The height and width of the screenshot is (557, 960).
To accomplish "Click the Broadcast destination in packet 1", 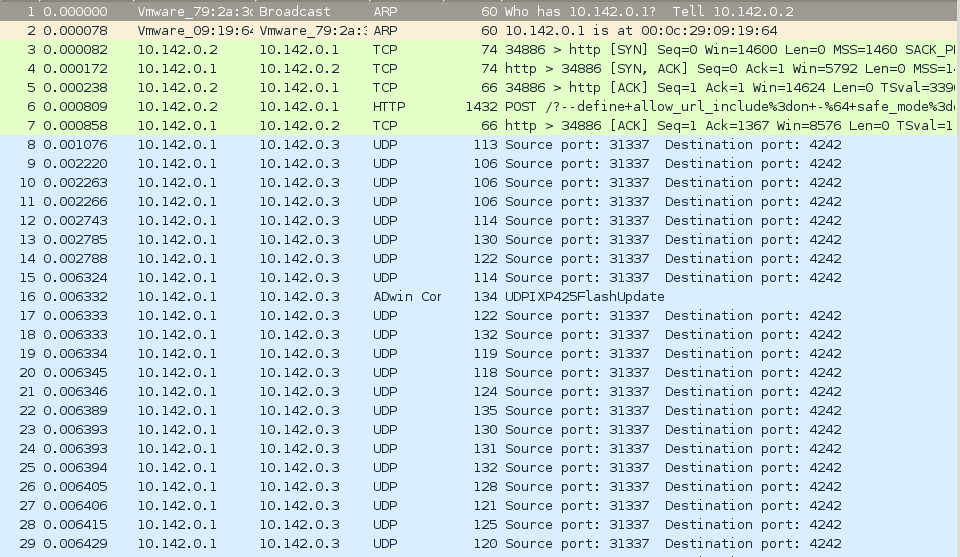I will [294, 11].
